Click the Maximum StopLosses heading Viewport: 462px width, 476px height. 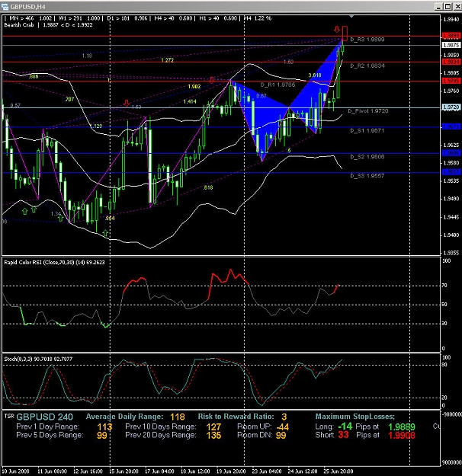pyautogui.click(x=355, y=417)
